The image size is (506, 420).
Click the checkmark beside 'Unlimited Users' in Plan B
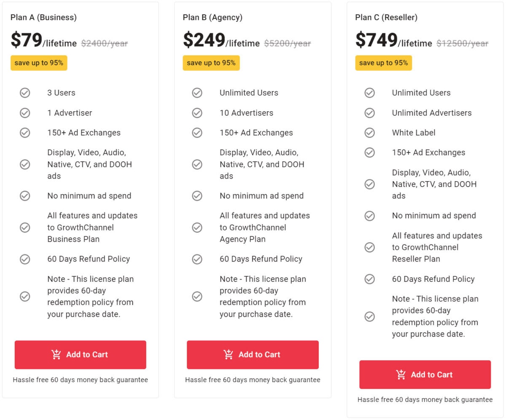pos(197,93)
